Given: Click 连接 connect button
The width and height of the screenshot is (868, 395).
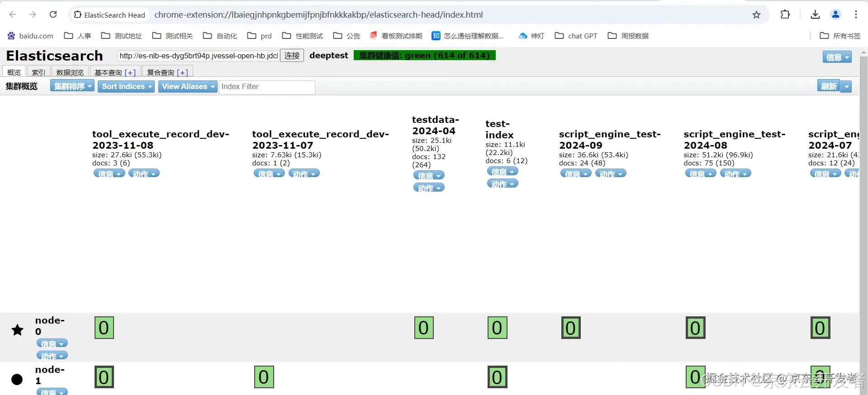Looking at the screenshot, I should click(x=292, y=56).
